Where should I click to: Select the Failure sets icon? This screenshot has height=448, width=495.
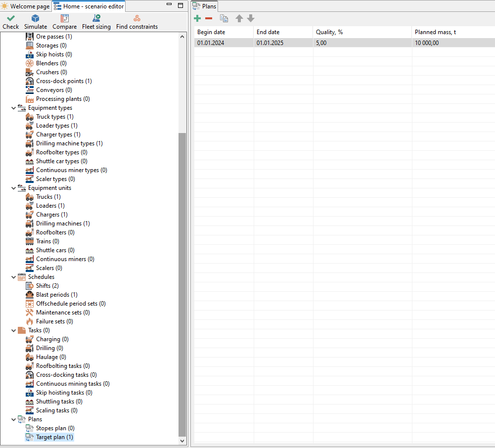[x=30, y=321]
